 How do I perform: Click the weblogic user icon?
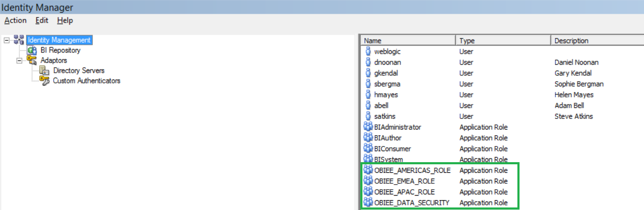point(368,52)
